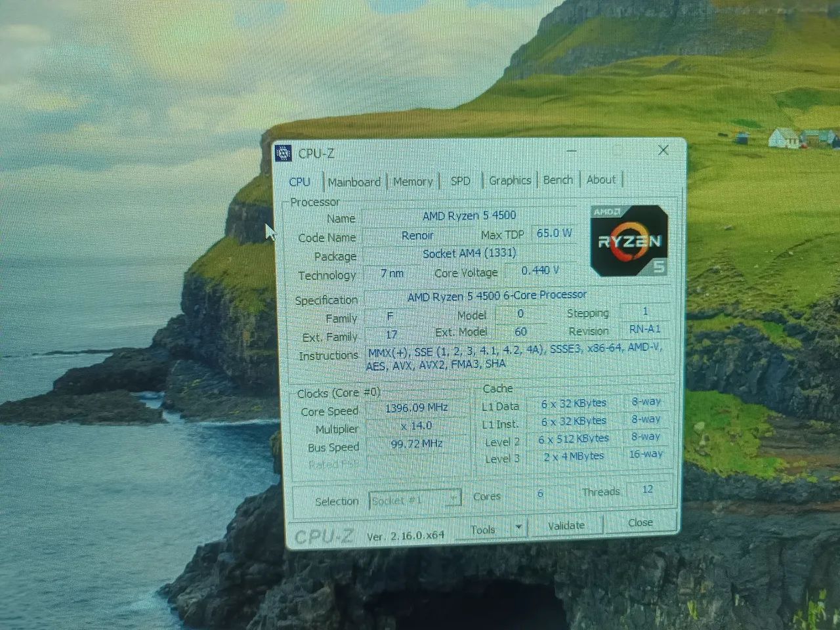Click the L1 Inst. size 6 x 32 KBytes
The width and height of the screenshot is (840, 630).
574,421
